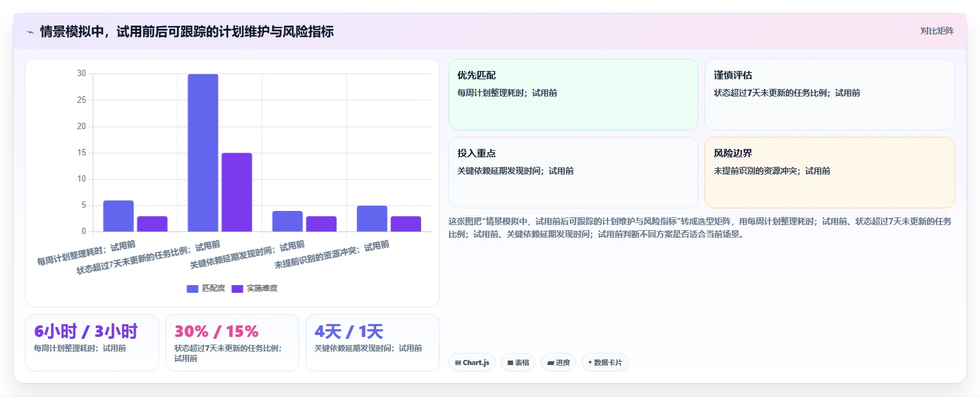The image size is (980, 397).
Task: Click the 实施难度 bar reaching 15
Action: (237, 192)
